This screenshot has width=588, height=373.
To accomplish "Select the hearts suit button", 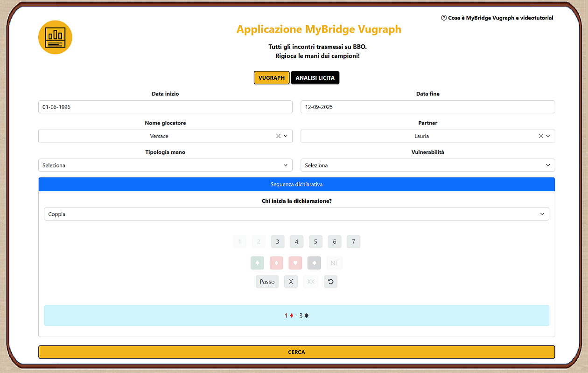I will (x=295, y=263).
